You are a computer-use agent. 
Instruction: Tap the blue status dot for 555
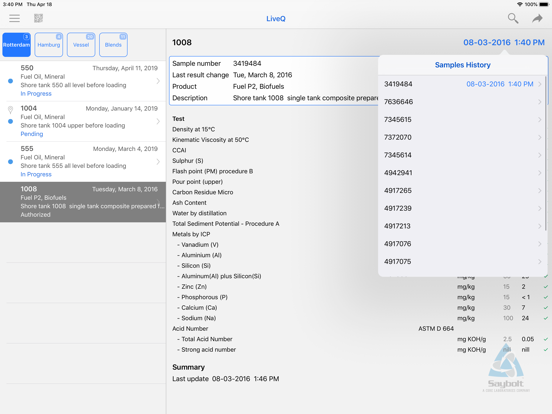click(11, 162)
